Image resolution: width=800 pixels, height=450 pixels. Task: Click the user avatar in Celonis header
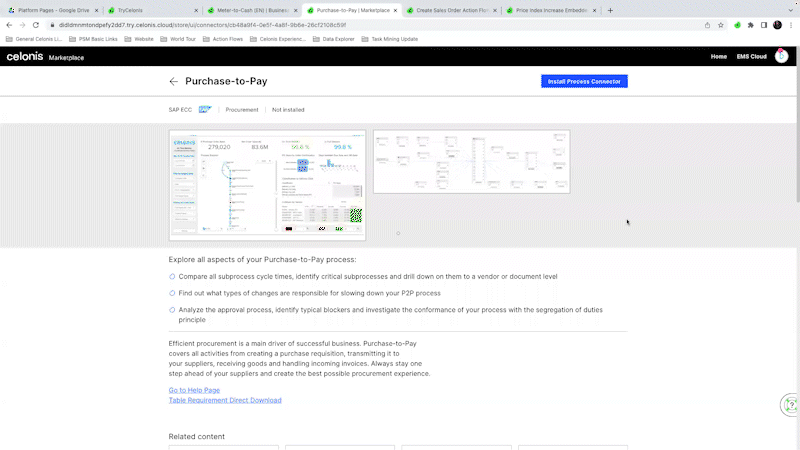pyautogui.click(x=781, y=56)
